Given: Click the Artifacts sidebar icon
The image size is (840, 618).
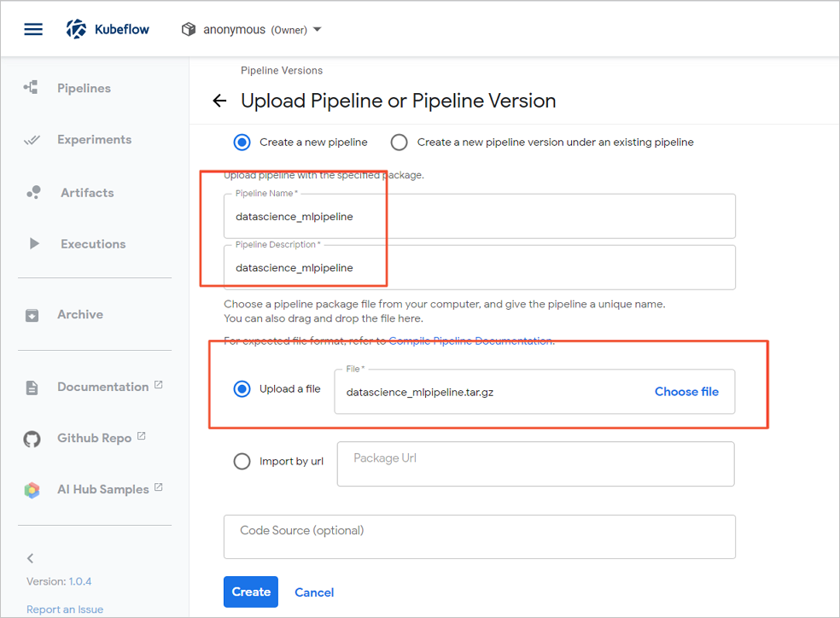Looking at the screenshot, I should (x=33, y=193).
